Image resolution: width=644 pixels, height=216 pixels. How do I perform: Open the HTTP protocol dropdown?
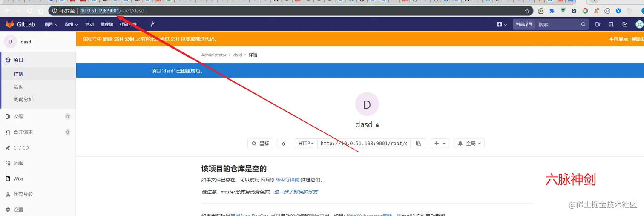(306, 144)
